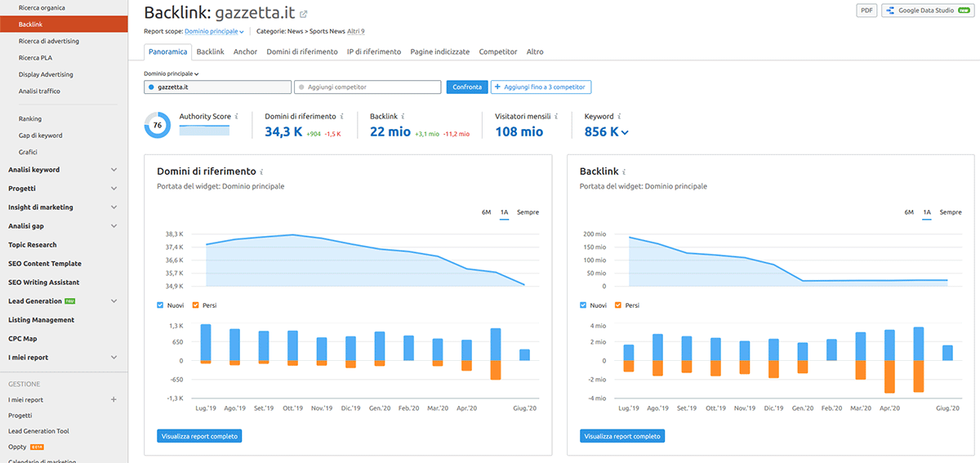Click Visualizza report completo under Backlink chart

point(622,436)
